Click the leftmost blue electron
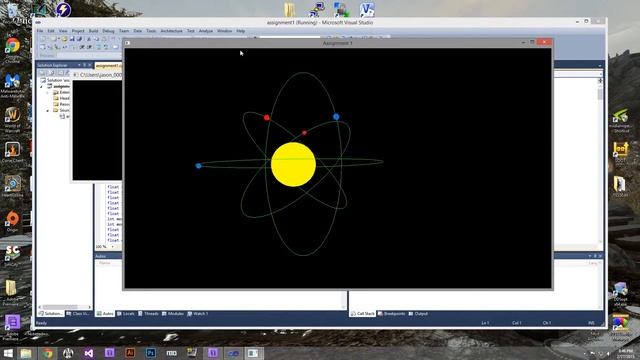The image size is (640, 360). point(198,166)
